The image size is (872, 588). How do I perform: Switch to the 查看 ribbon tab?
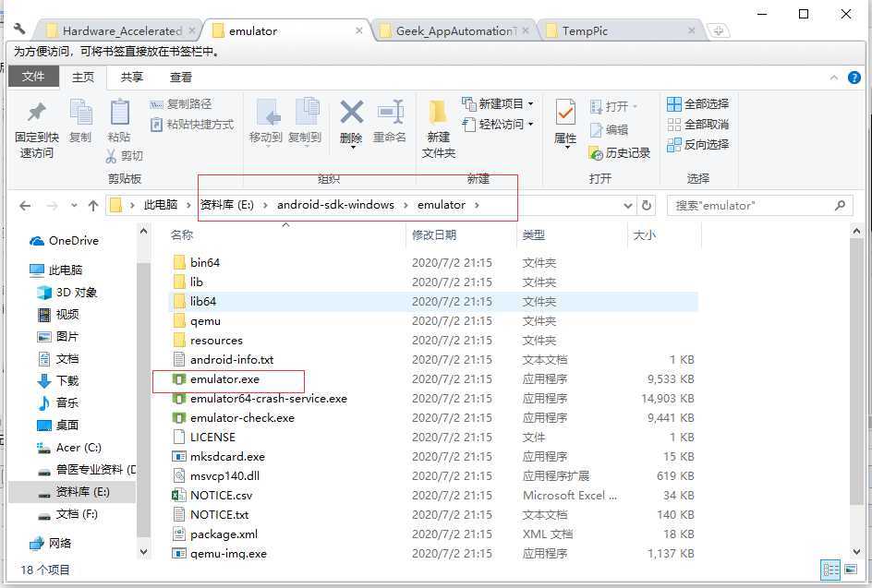pos(179,78)
